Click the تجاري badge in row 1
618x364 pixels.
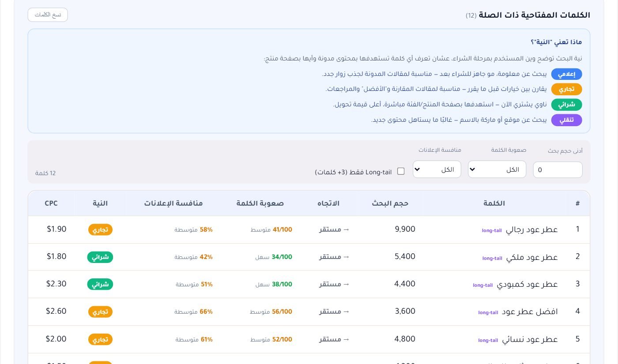[100, 230]
